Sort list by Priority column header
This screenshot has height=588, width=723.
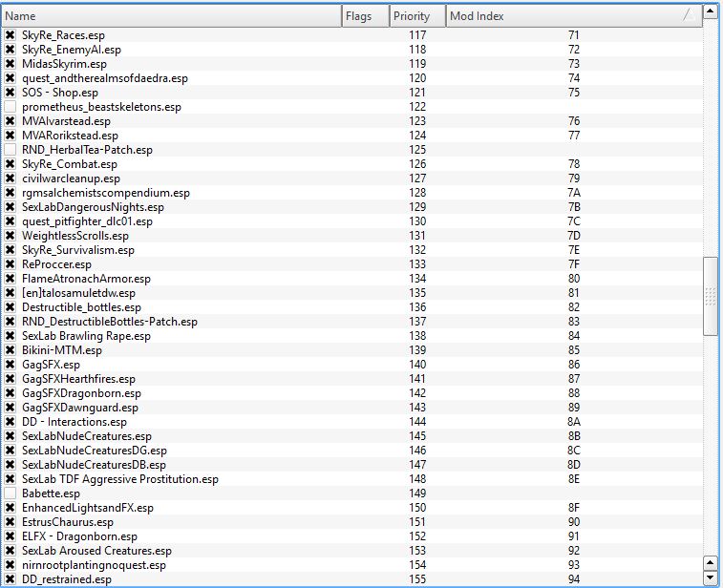coord(417,15)
